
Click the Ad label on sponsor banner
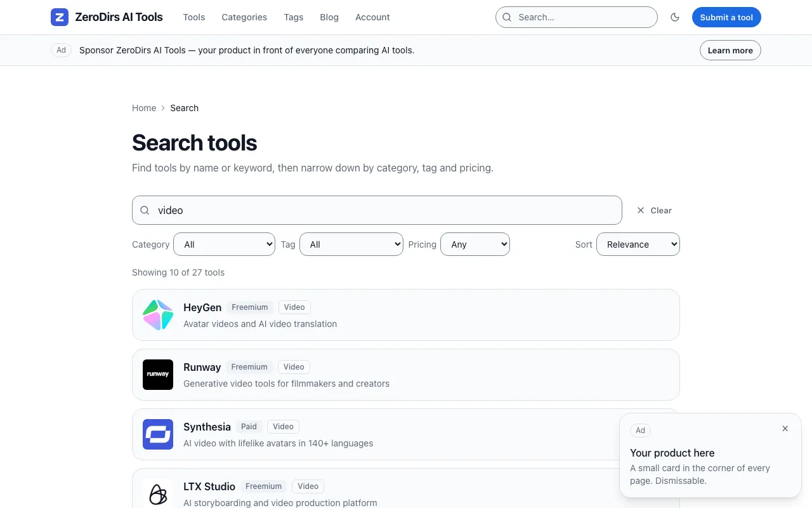tap(61, 50)
